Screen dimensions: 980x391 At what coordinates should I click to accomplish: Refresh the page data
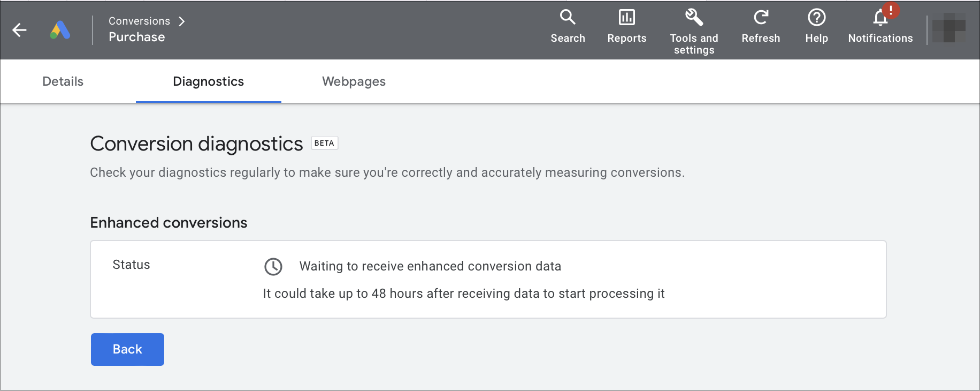761,26
